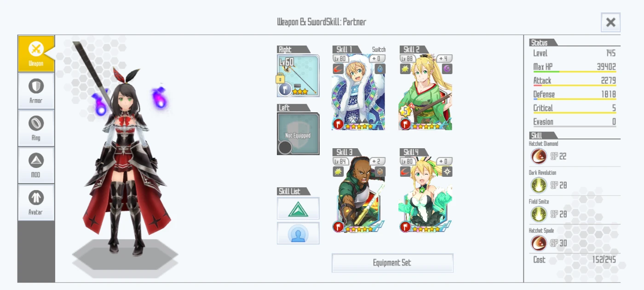Select Skill 3 character card
This screenshot has width=644, height=290.
pyautogui.click(x=358, y=195)
